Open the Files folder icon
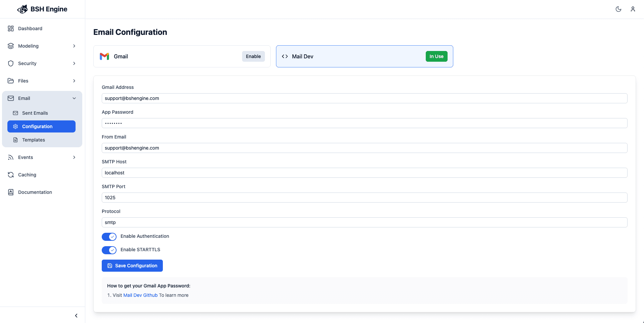The image size is (644, 323). pyautogui.click(x=10, y=81)
